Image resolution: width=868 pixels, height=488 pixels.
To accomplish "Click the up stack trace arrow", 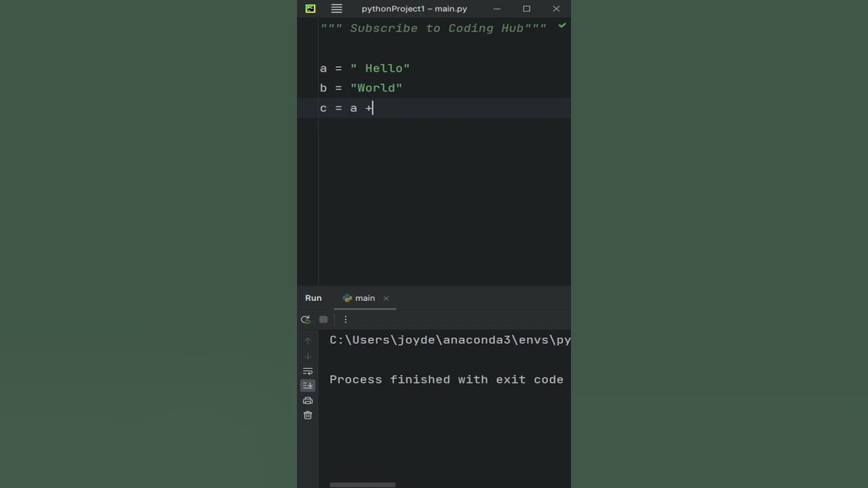I will (308, 341).
